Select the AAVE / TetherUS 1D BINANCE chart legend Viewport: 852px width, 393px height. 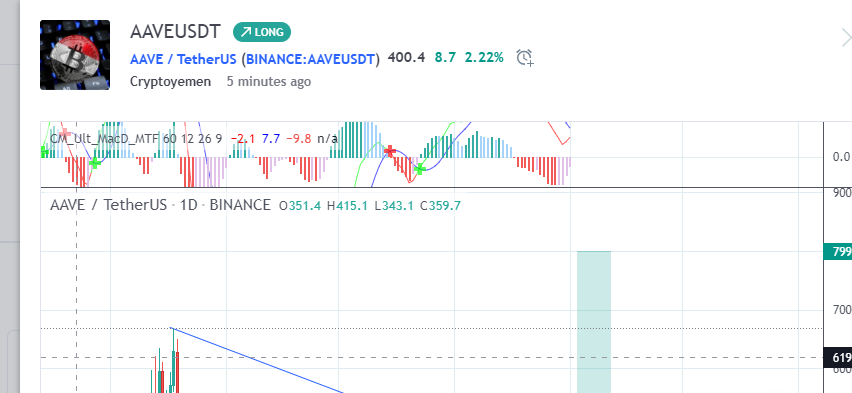pyautogui.click(x=160, y=205)
